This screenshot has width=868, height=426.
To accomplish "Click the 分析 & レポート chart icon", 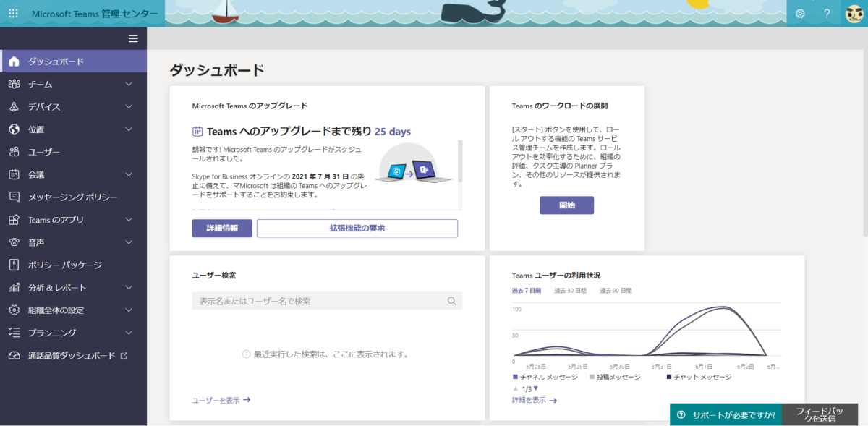I will (x=14, y=287).
